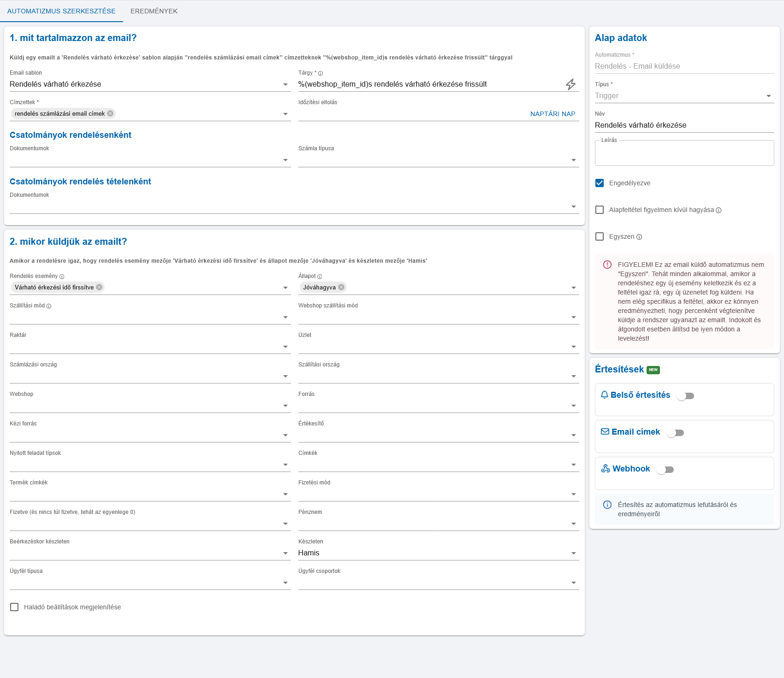Open the Fizetési mód dropdown

tap(439, 494)
